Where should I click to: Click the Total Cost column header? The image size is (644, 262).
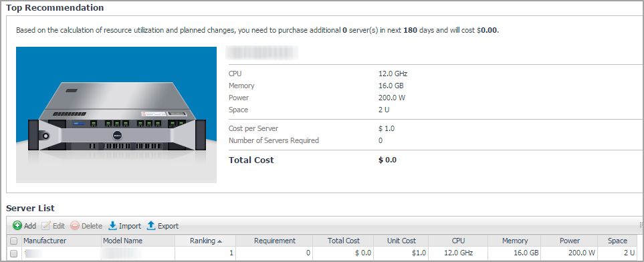point(343,241)
